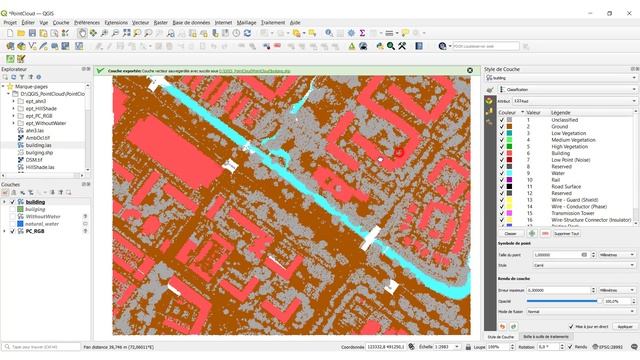Open the Extensions menu
640x360 pixels.
116,22
